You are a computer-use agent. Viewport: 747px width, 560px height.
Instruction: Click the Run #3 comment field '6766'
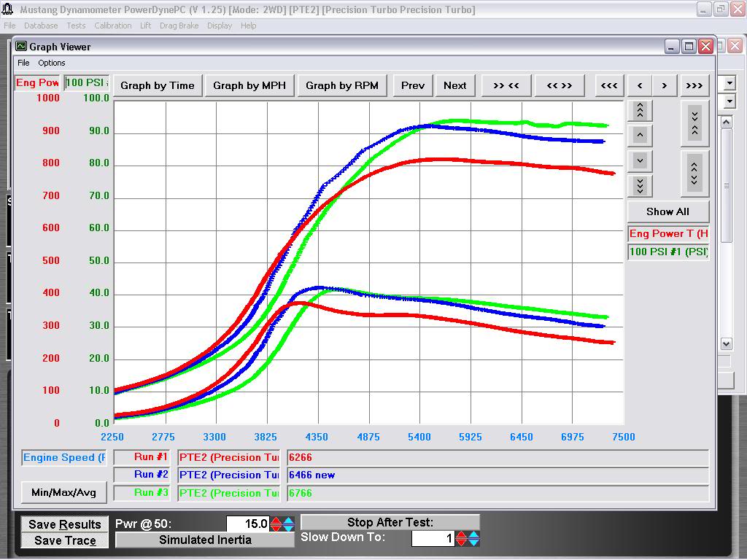pos(498,493)
